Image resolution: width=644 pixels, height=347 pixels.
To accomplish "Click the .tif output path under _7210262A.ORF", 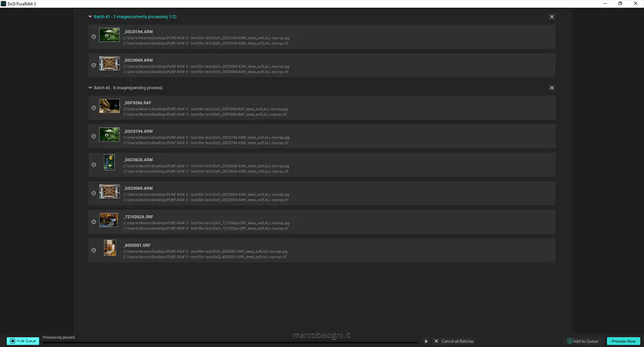I will (x=206, y=229).
